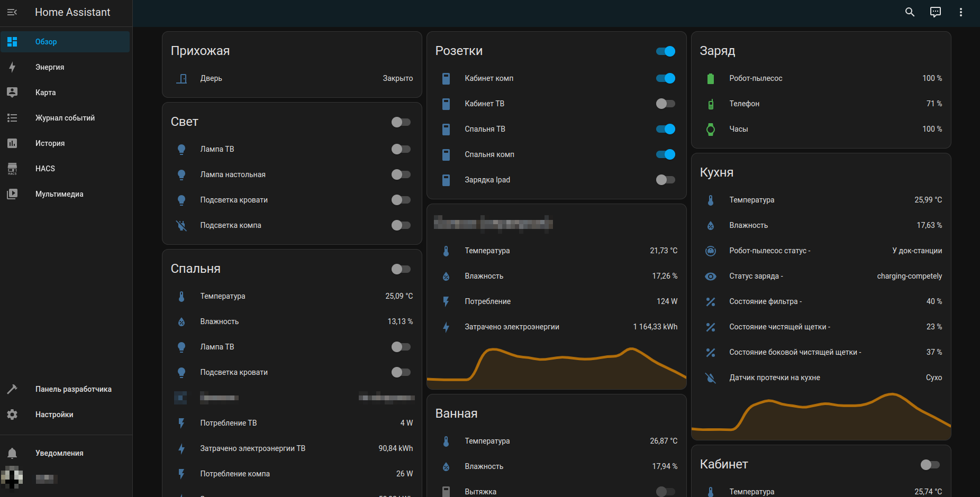The height and width of the screenshot is (497, 980).
Task: Open Настройки in the sidebar
Action: coord(65,415)
